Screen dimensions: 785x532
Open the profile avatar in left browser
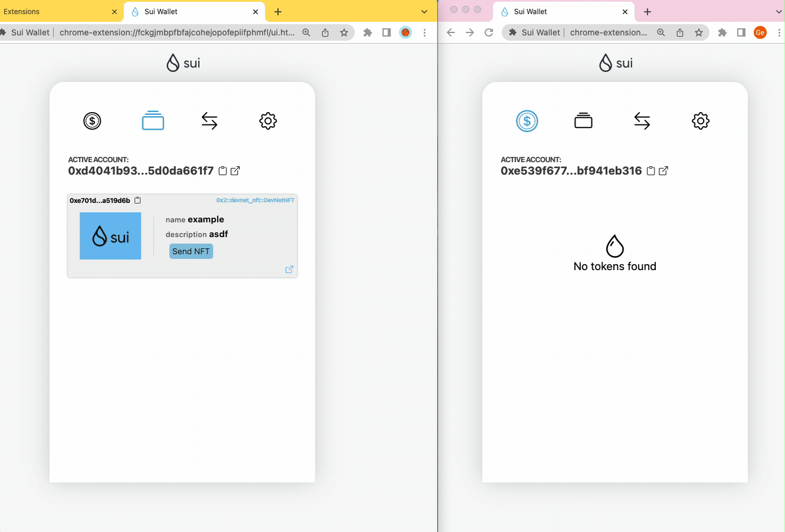coord(405,32)
